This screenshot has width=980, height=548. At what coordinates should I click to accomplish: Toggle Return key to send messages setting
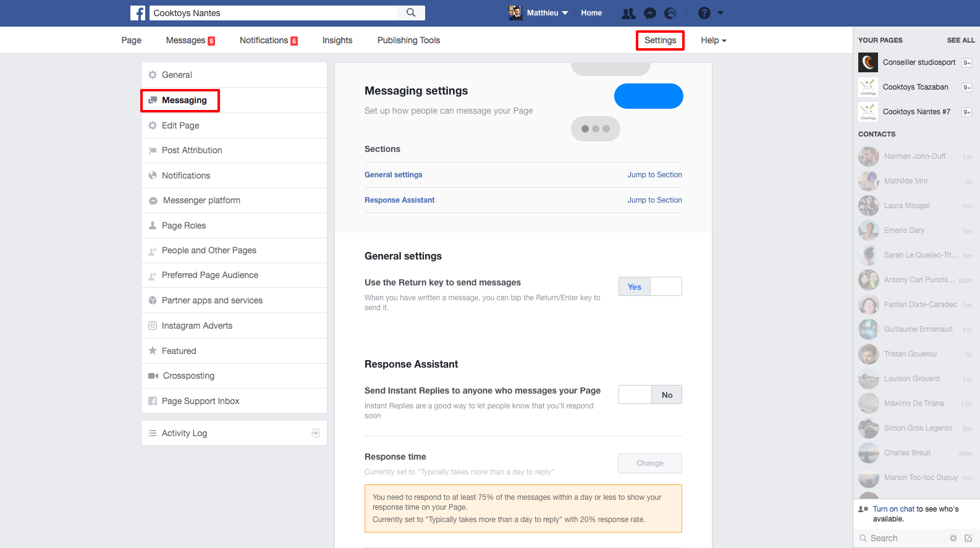(x=650, y=287)
